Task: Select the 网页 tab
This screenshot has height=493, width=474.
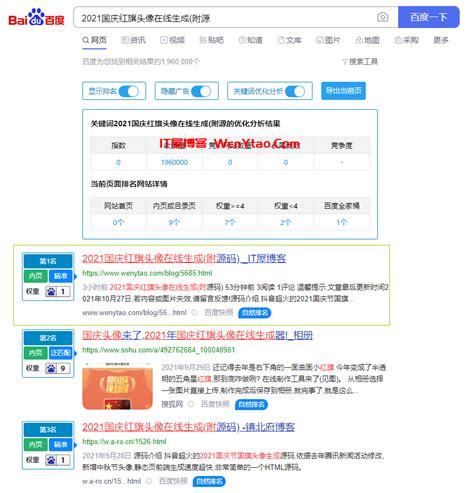Action: coord(94,40)
